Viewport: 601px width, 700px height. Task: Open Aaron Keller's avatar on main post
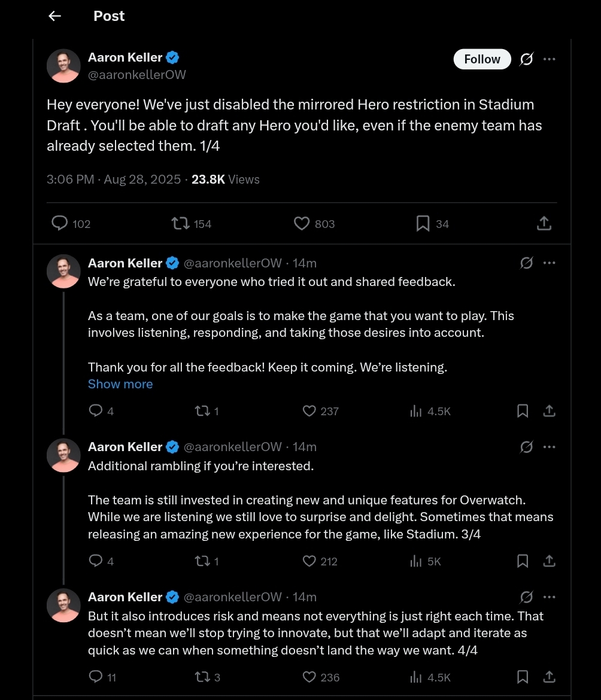(63, 66)
